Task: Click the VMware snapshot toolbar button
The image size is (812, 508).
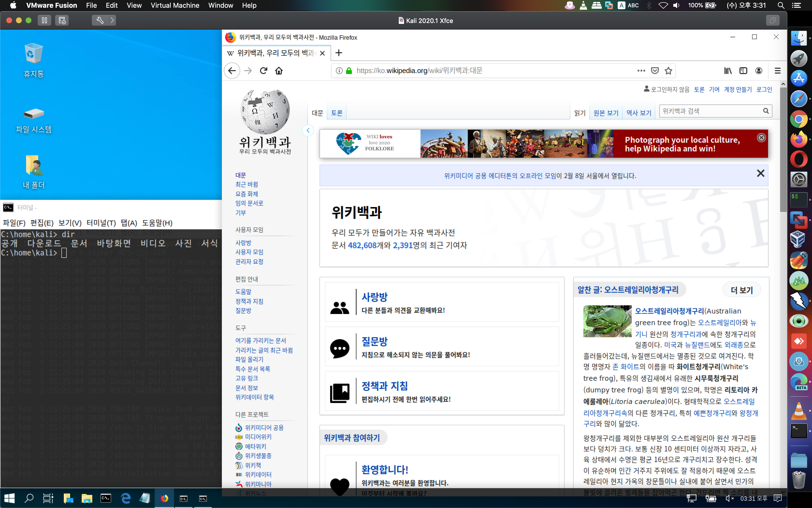Action: tap(62, 21)
